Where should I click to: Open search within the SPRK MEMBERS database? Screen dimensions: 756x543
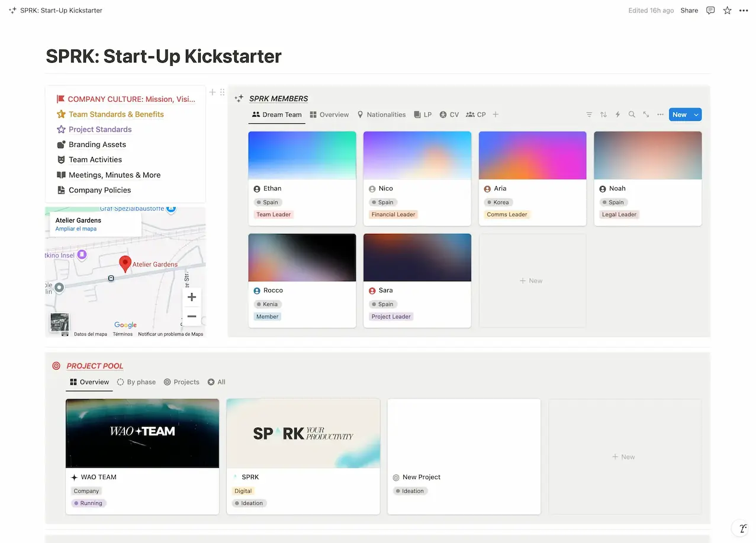tap(632, 114)
